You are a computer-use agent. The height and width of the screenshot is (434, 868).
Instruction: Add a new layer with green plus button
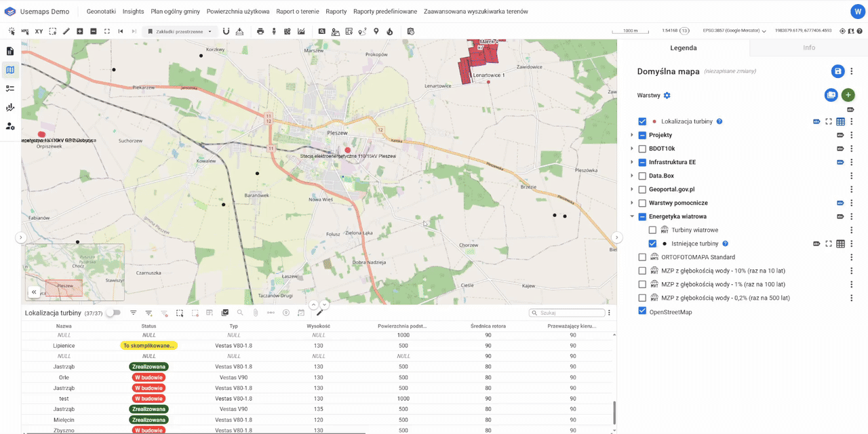(848, 95)
